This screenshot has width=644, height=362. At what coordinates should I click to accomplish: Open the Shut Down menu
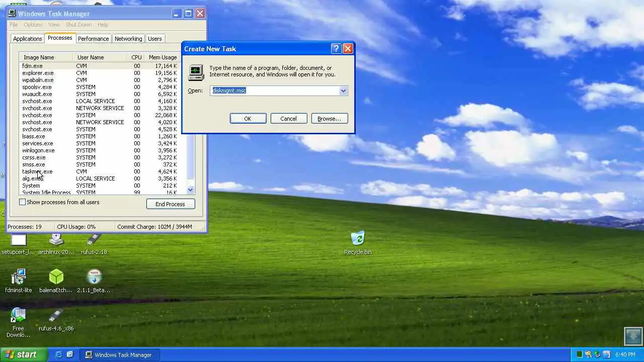(78, 25)
